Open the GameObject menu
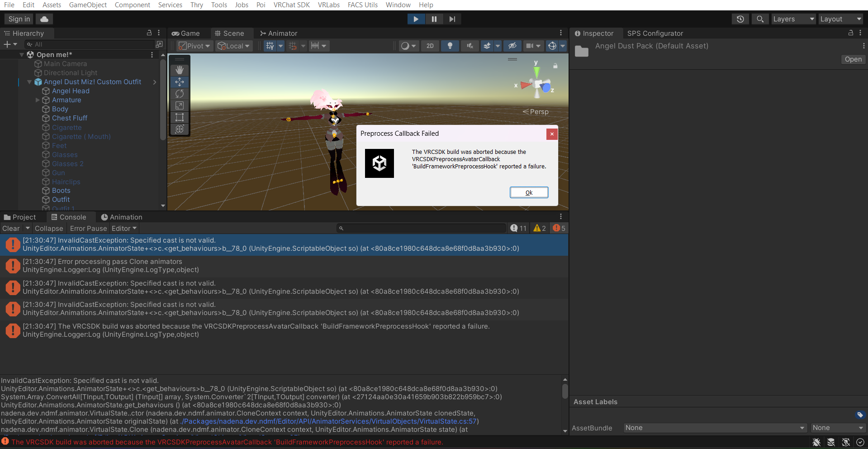 point(88,5)
